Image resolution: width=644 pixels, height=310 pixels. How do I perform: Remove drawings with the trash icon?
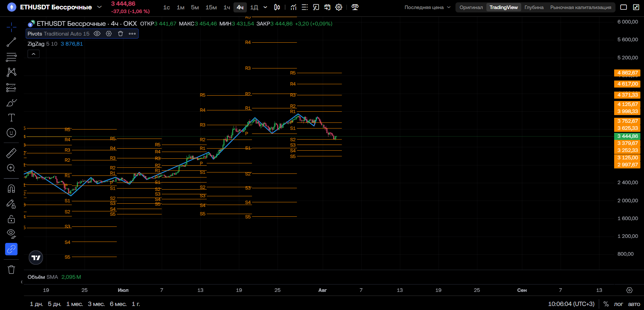(11, 270)
